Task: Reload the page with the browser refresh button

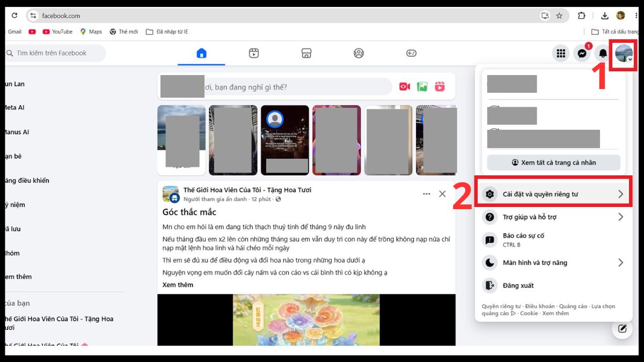Action: click(14, 16)
